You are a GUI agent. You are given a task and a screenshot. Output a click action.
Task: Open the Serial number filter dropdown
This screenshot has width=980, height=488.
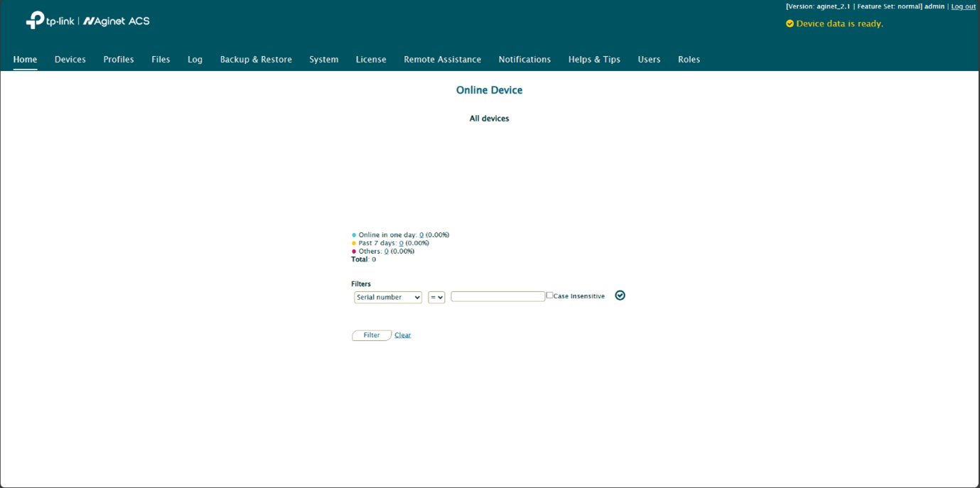387,298
